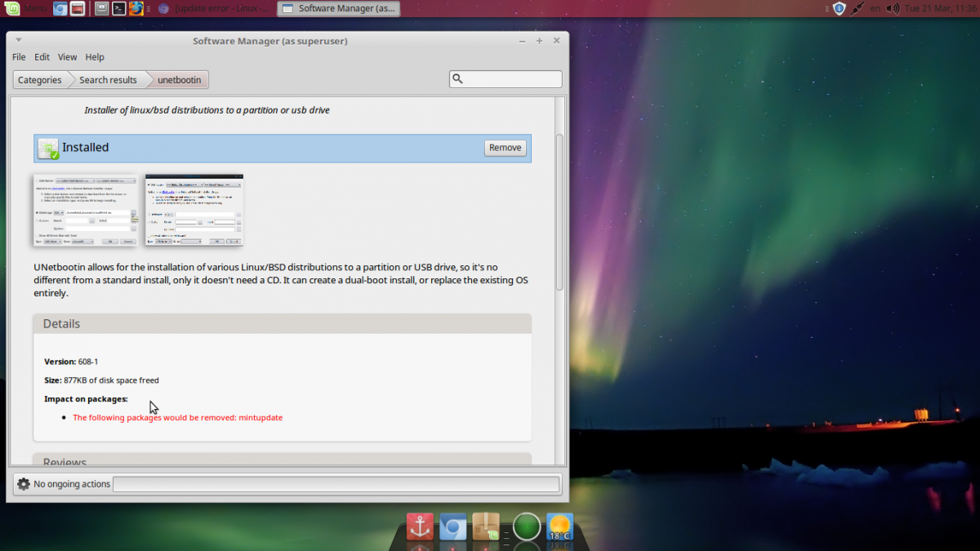Click the Reviews section header
This screenshot has width=980, height=551.
283,460
